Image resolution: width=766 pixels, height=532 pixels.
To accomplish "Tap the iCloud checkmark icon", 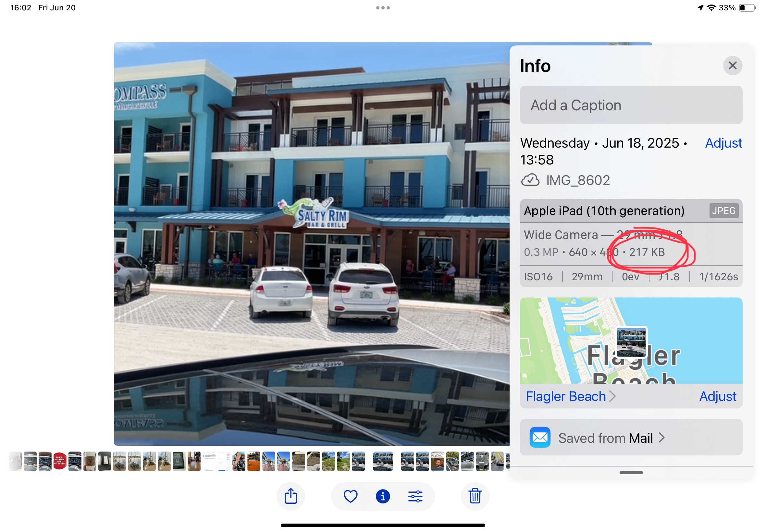I will tap(530, 180).
